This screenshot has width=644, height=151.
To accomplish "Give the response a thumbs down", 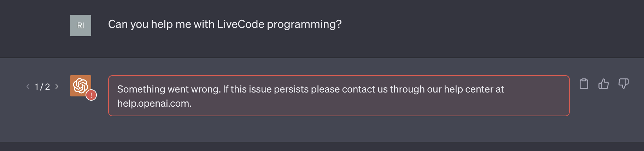I will 623,84.
